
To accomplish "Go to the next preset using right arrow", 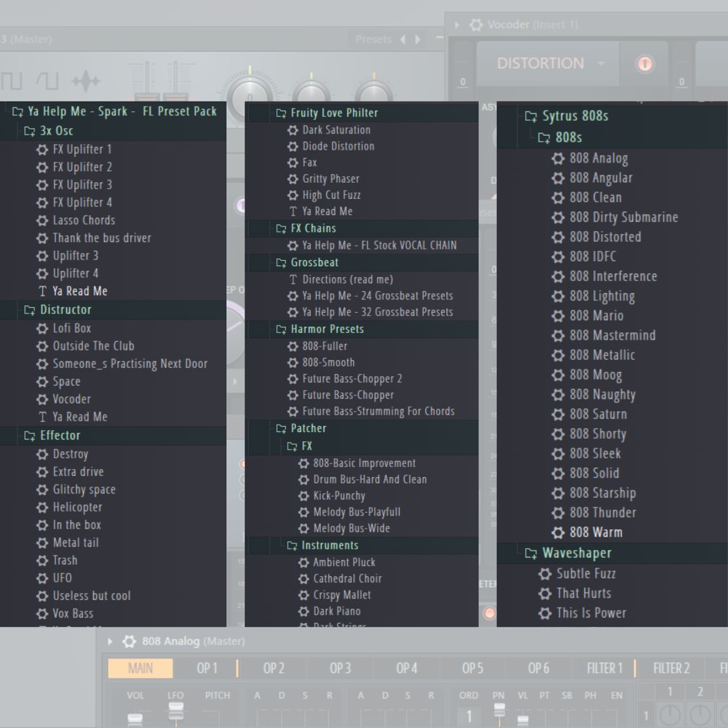I will click(418, 40).
